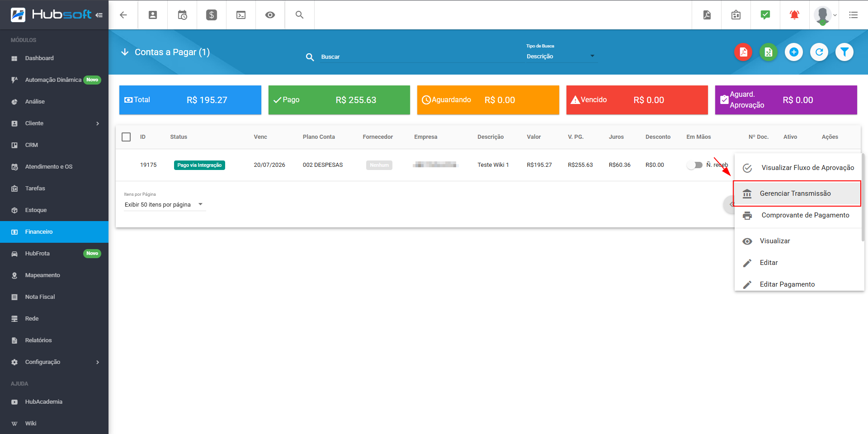Open the magnifier search icon in toolbar

[x=299, y=15]
